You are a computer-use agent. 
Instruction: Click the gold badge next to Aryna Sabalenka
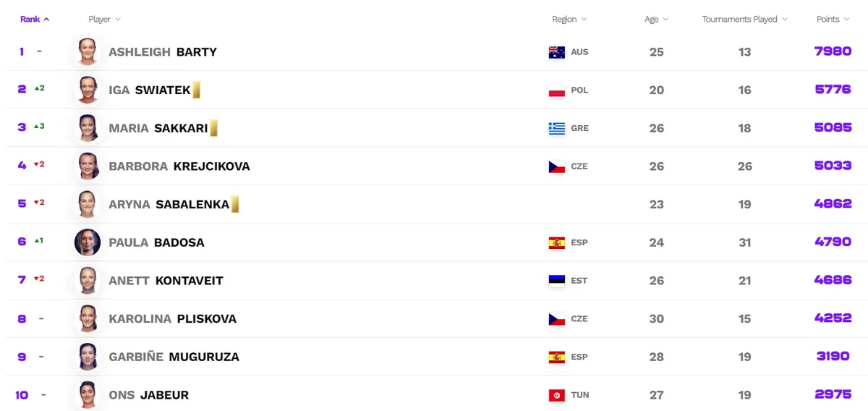[234, 204]
